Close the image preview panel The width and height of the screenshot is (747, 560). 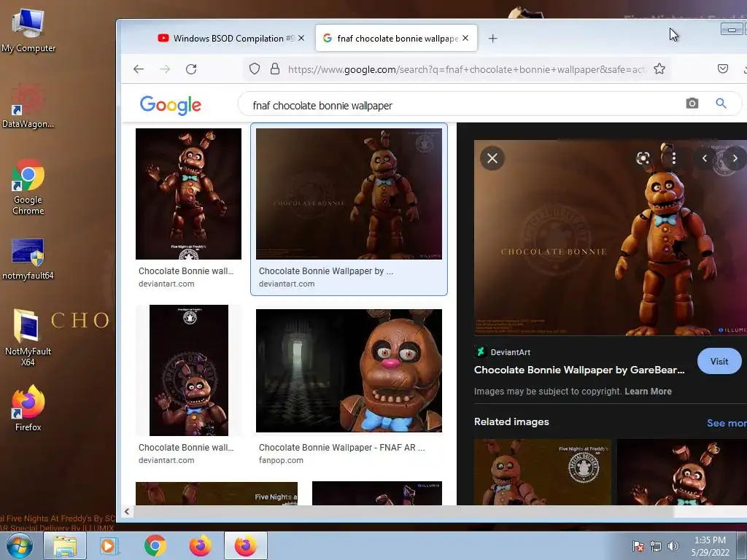[x=492, y=158]
